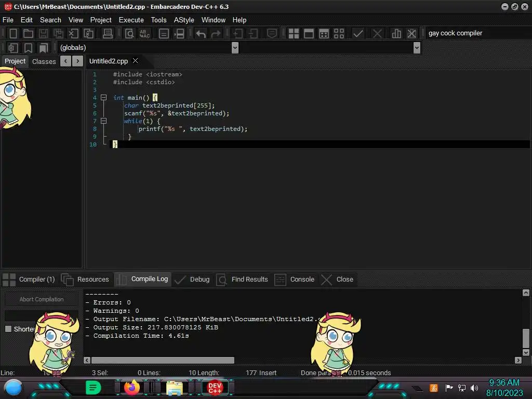This screenshot has width=532, height=399.
Task: Click the code line 'scanf("%s", &text2beprinted);'
Action: 177,113
